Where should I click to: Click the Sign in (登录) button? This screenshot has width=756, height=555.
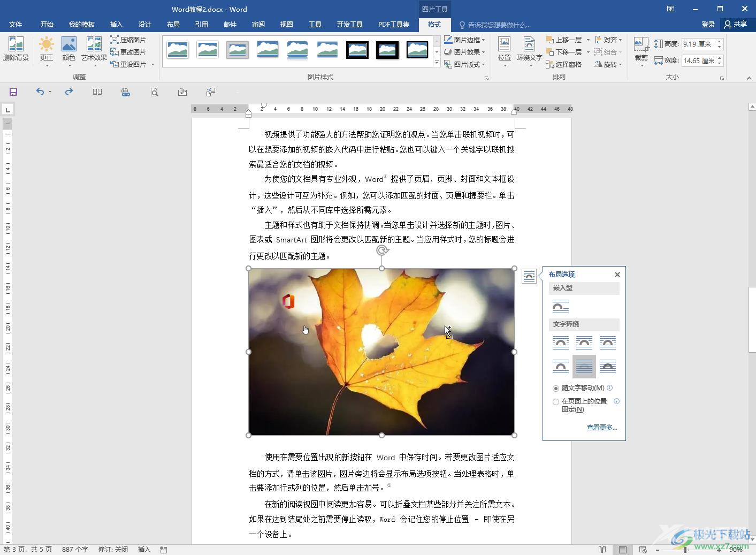[x=708, y=25]
